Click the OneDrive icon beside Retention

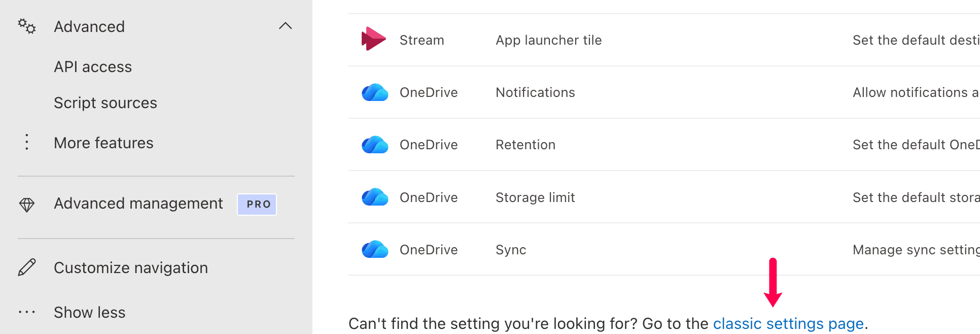click(x=374, y=145)
